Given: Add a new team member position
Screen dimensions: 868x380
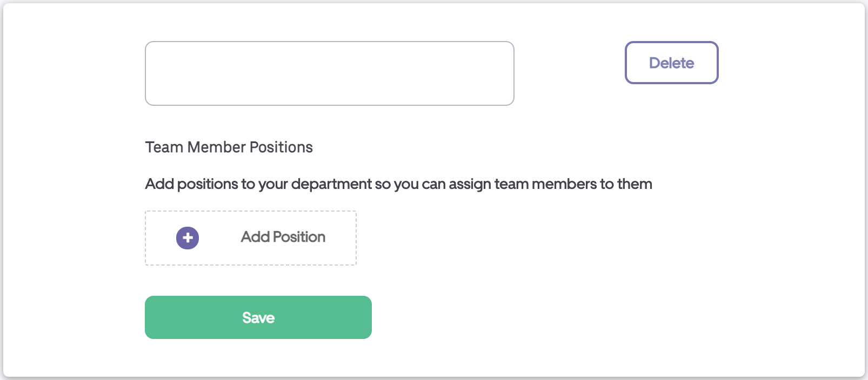Looking at the screenshot, I should (250, 238).
